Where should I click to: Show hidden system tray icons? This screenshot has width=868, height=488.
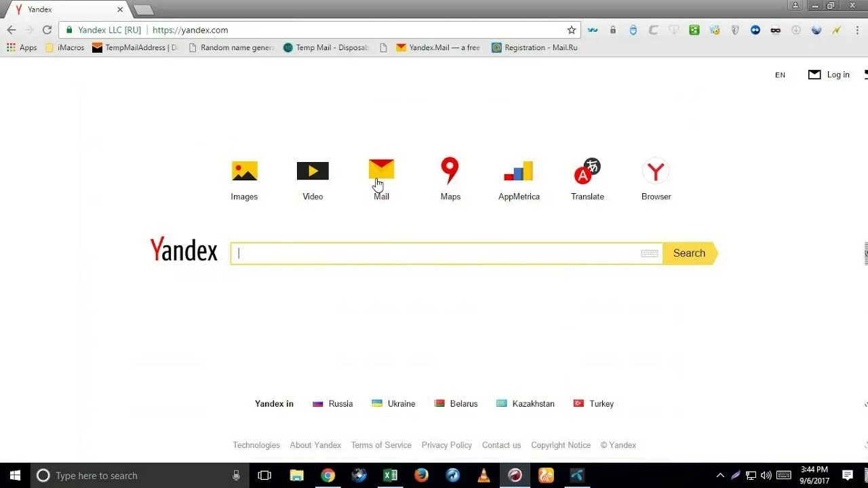pyautogui.click(x=720, y=475)
